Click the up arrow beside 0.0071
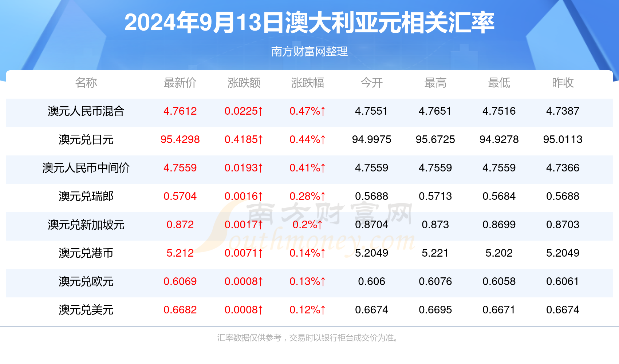619x364 pixels. click(261, 253)
